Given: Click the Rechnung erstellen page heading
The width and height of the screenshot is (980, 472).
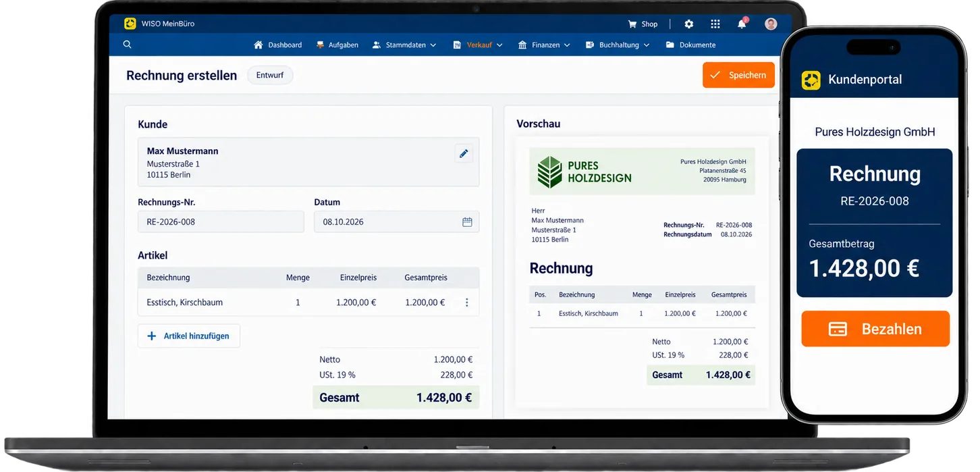Looking at the screenshot, I should [x=182, y=76].
